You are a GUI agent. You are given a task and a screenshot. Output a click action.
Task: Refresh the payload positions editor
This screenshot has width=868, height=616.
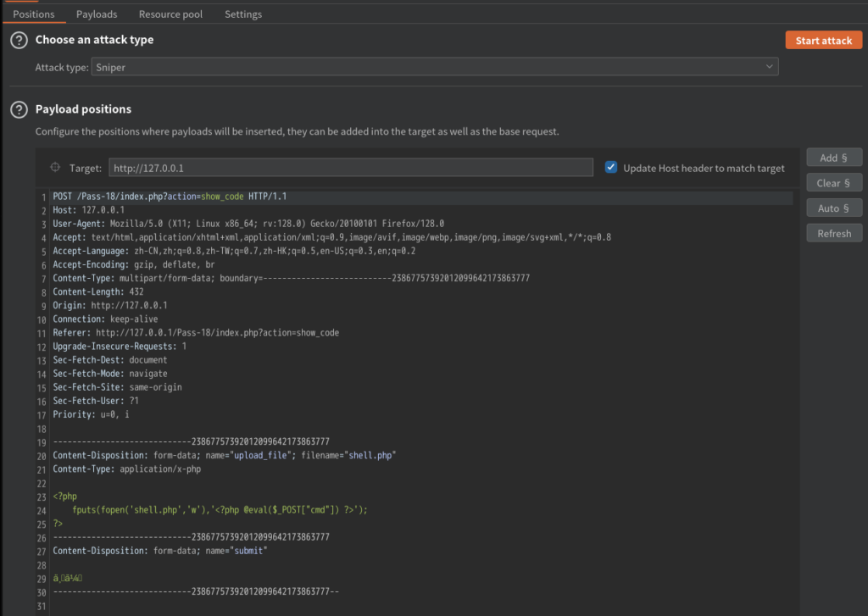pos(834,234)
